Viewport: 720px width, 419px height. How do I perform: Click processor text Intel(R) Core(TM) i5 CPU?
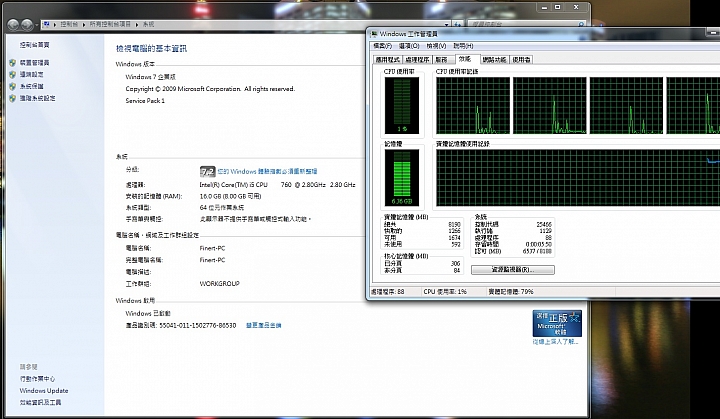tap(233, 185)
